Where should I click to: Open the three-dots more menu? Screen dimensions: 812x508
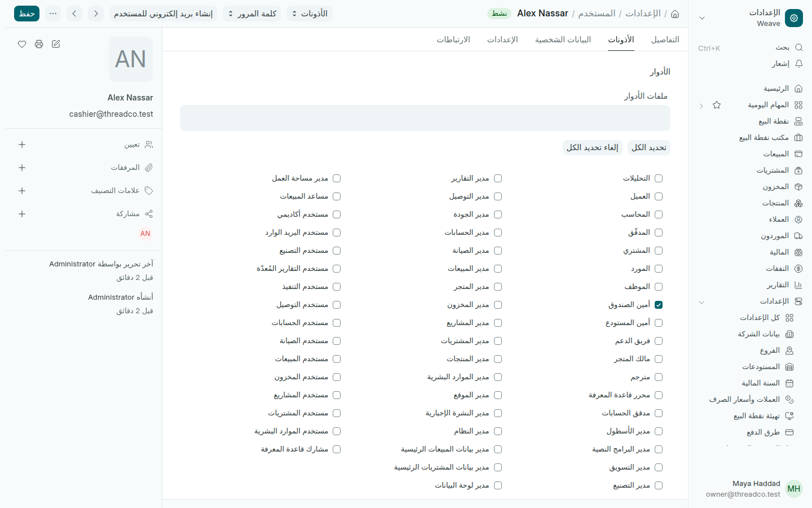(53, 14)
